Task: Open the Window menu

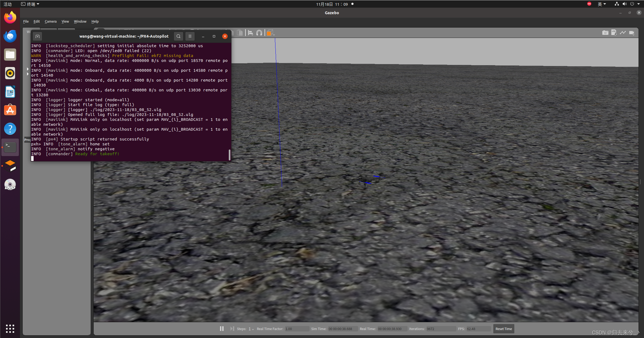Action: 80,21
